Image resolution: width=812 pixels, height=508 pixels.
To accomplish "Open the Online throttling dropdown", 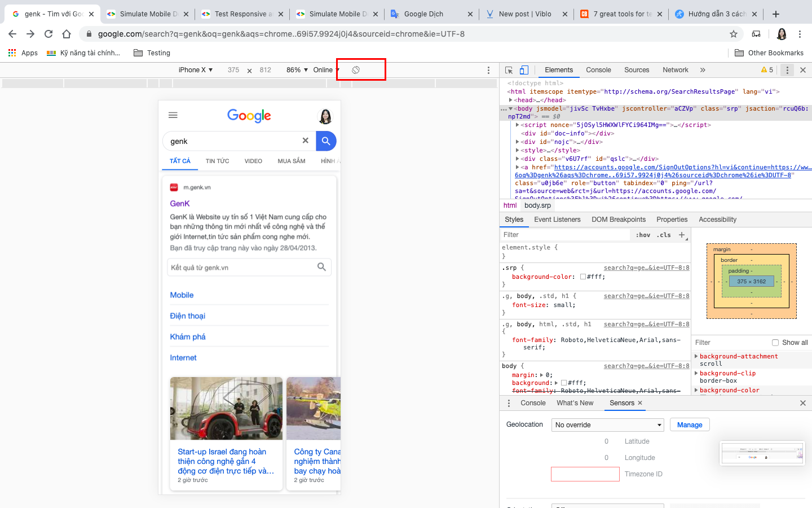I will pos(326,70).
